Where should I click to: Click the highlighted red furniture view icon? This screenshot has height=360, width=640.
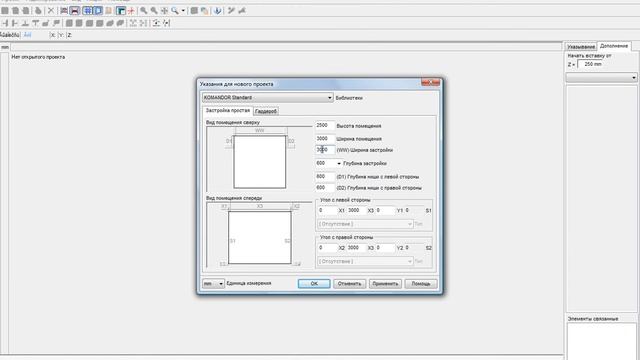pyautogui.click(x=75, y=11)
